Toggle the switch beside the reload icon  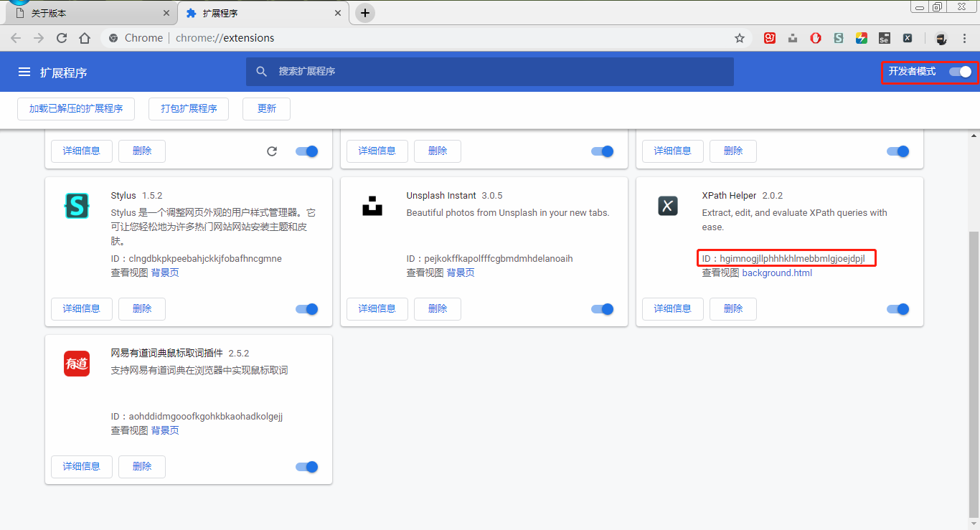306,151
